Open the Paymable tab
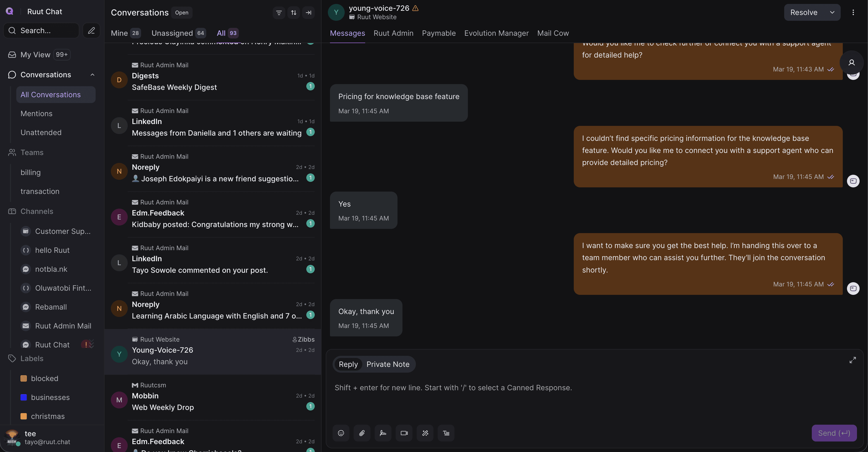This screenshot has width=868, height=452. pyautogui.click(x=438, y=33)
